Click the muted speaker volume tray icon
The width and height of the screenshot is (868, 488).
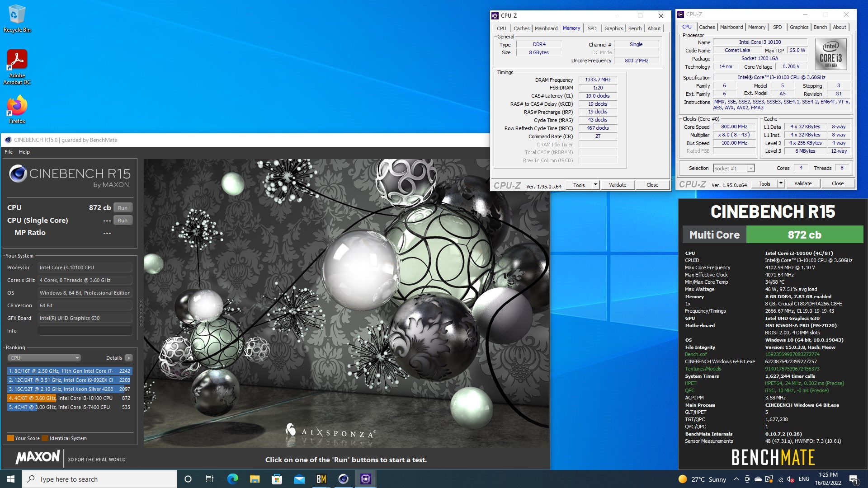(791, 479)
